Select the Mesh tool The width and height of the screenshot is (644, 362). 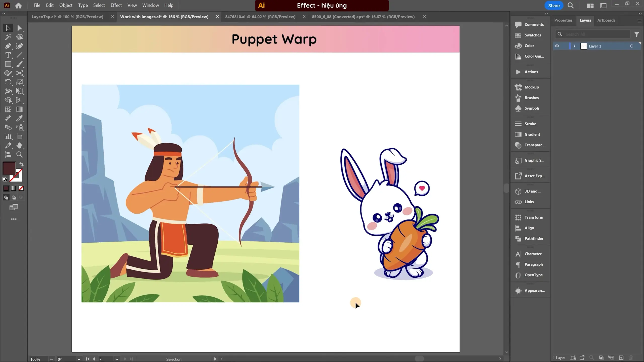coord(8,109)
